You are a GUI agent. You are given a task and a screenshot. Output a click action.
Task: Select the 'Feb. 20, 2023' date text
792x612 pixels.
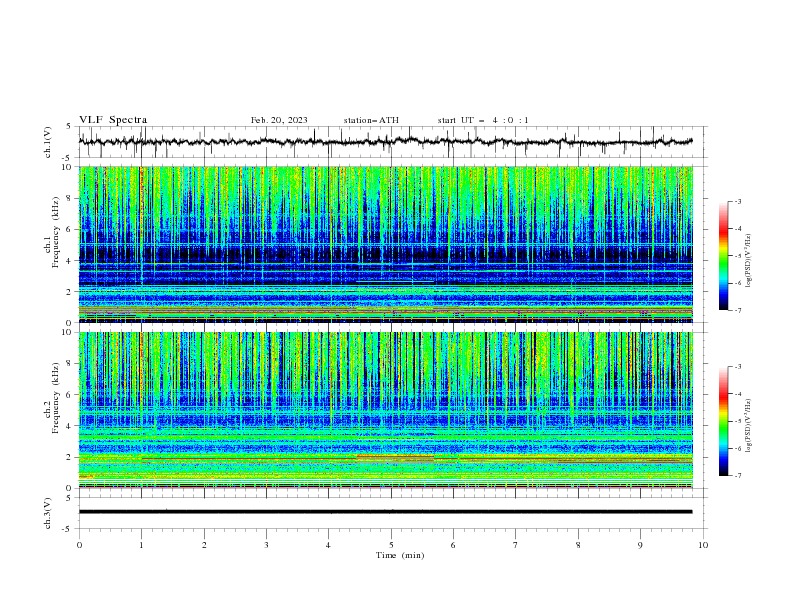279,120
